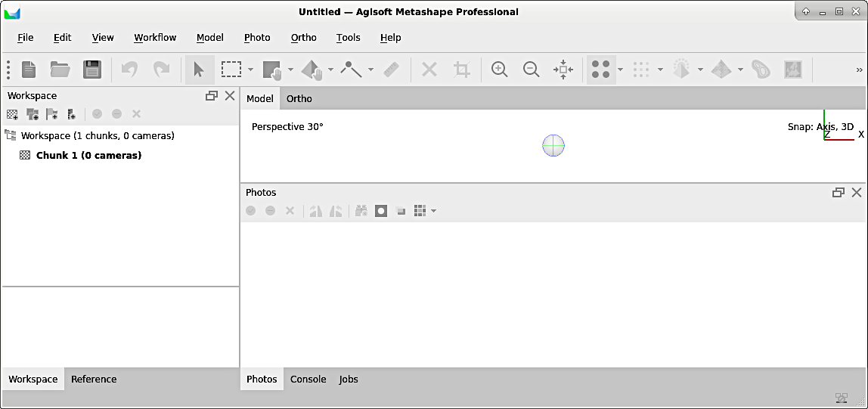Image resolution: width=868 pixels, height=409 pixels.
Task: Open the Model view dropdown arrow
Action: coord(700,70)
